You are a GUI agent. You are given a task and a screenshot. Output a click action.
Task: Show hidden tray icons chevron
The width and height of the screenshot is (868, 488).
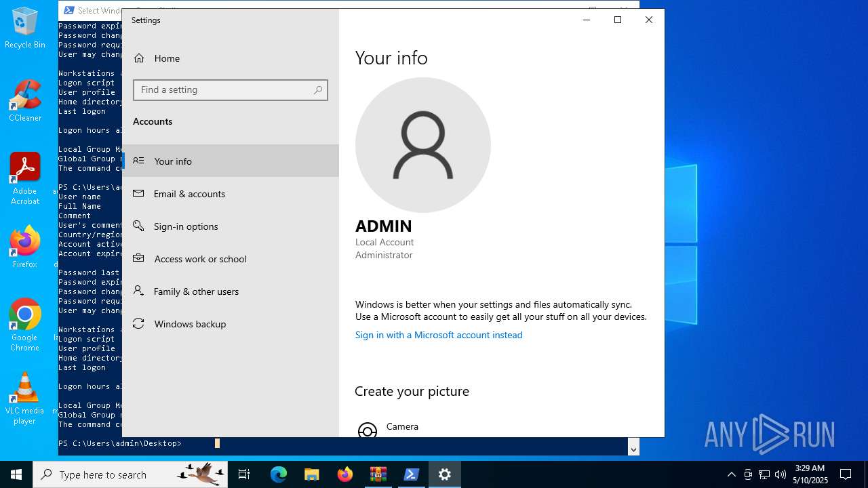coord(732,474)
